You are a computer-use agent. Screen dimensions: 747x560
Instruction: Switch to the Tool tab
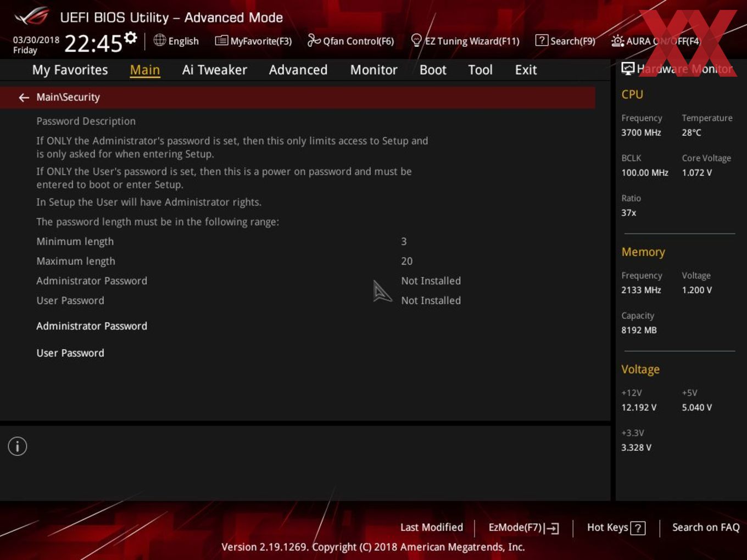480,70
